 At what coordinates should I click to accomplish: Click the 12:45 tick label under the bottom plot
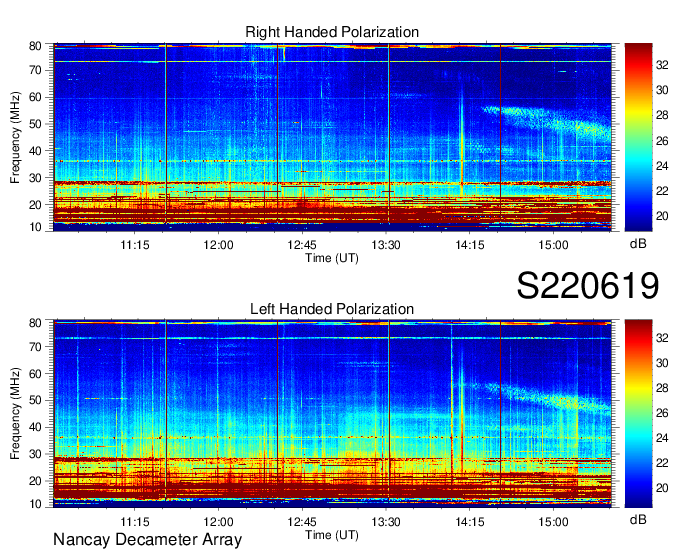(x=302, y=522)
